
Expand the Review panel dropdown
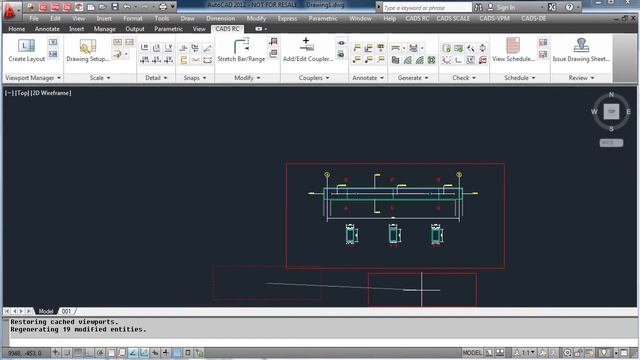[x=581, y=78]
